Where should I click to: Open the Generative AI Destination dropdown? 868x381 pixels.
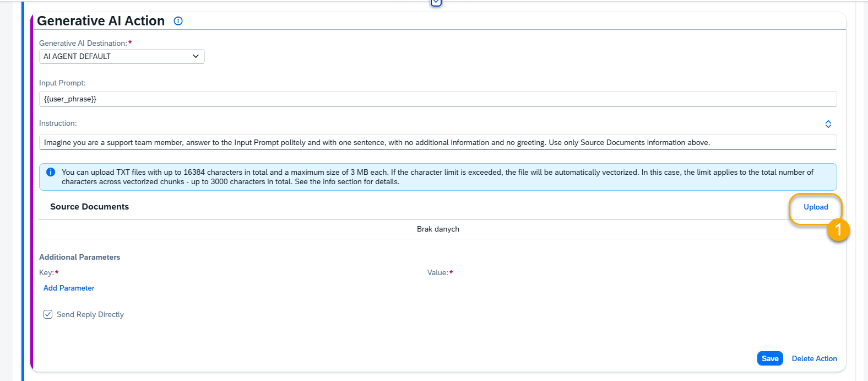point(122,56)
